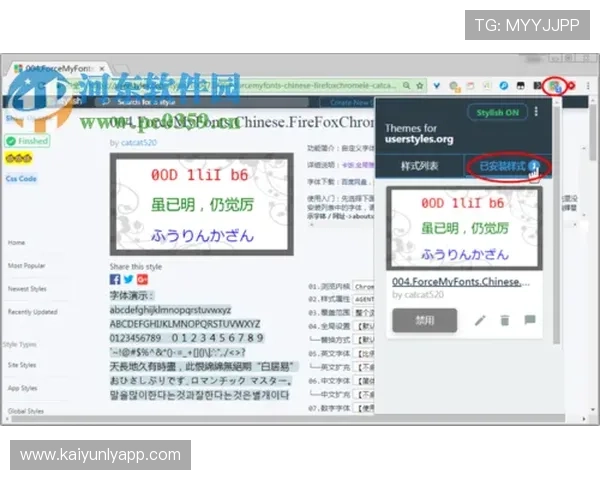Click the Finished status badge
This screenshot has height=480, width=600.
[27, 141]
